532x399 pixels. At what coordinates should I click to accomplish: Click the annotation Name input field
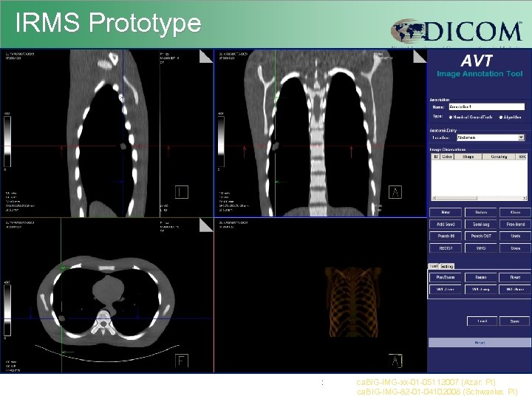(x=486, y=106)
